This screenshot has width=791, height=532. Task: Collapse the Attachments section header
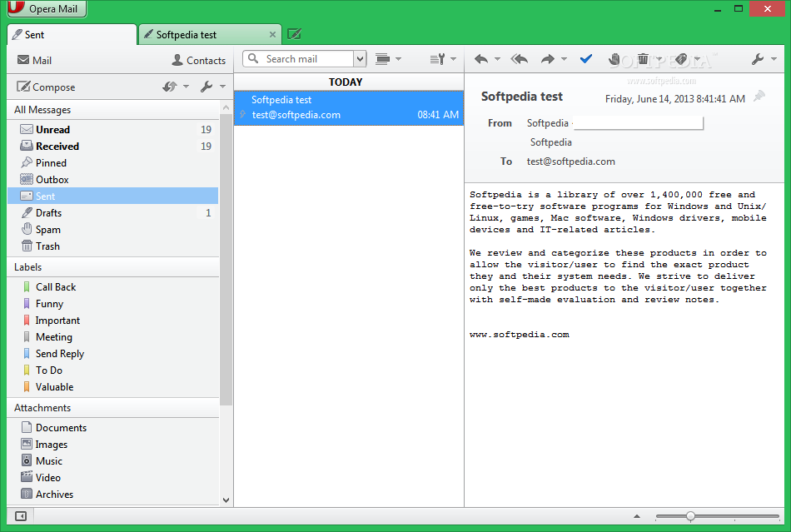[113, 407]
